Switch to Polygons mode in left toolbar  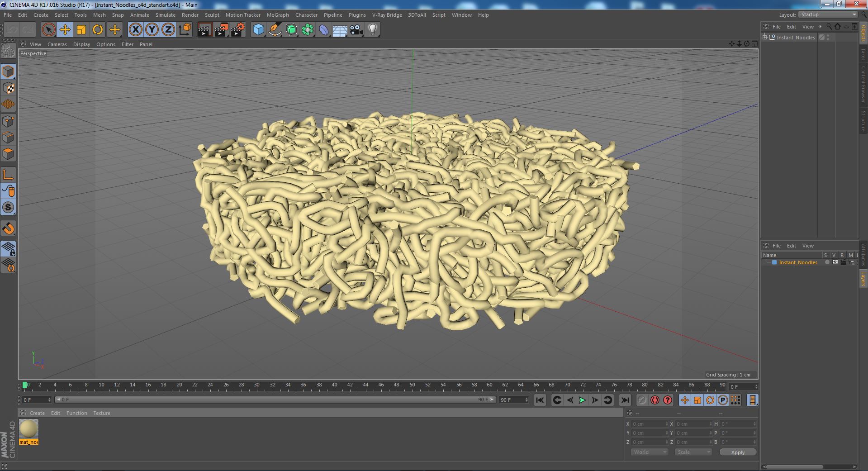coord(8,154)
